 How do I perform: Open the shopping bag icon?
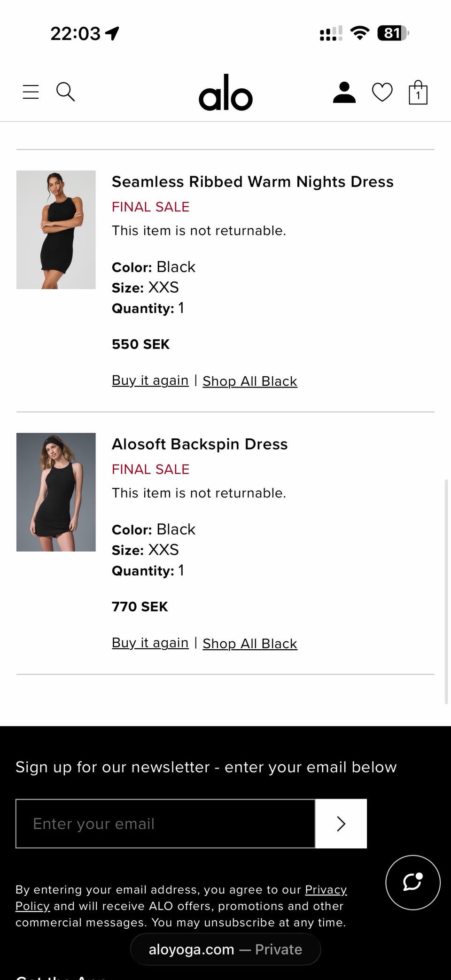coord(418,92)
